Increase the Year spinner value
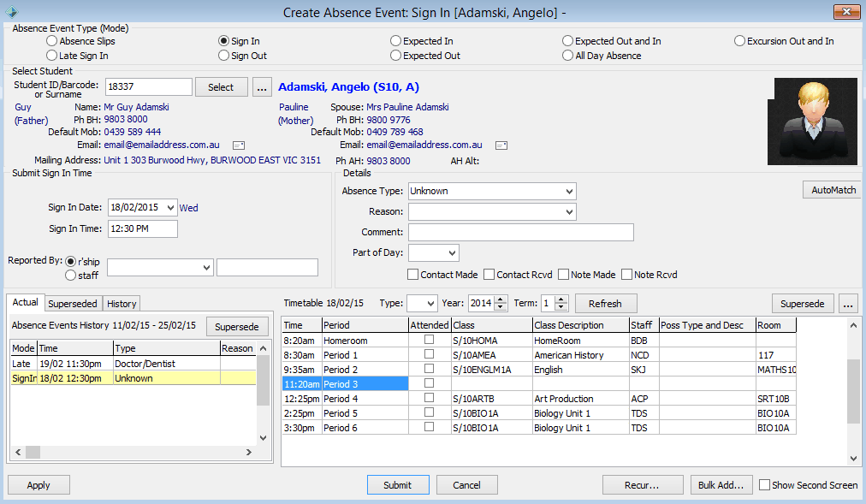The height and width of the screenshot is (504, 866). click(x=501, y=299)
